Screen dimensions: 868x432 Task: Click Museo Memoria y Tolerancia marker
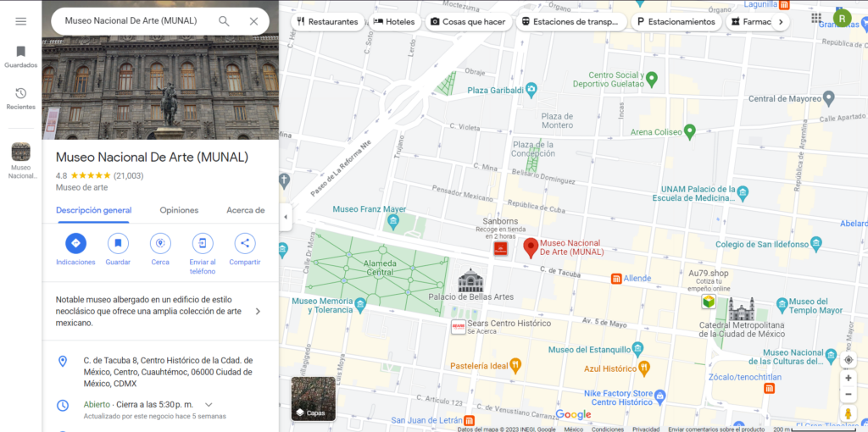[360, 304]
